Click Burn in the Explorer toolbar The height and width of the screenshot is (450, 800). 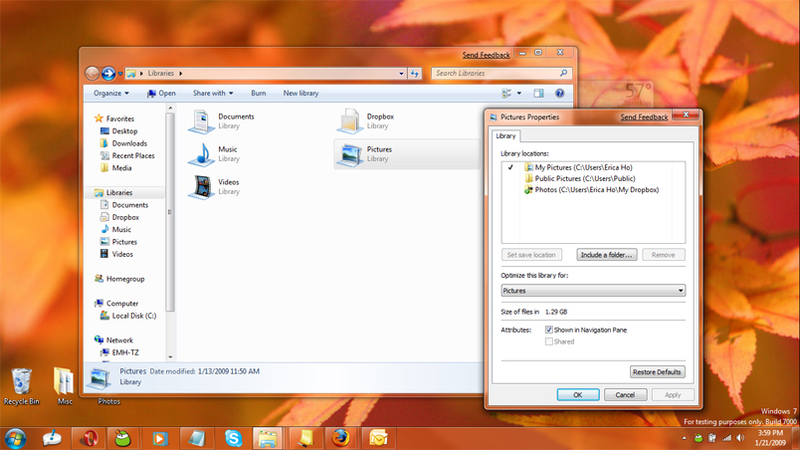click(x=258, y=93)
